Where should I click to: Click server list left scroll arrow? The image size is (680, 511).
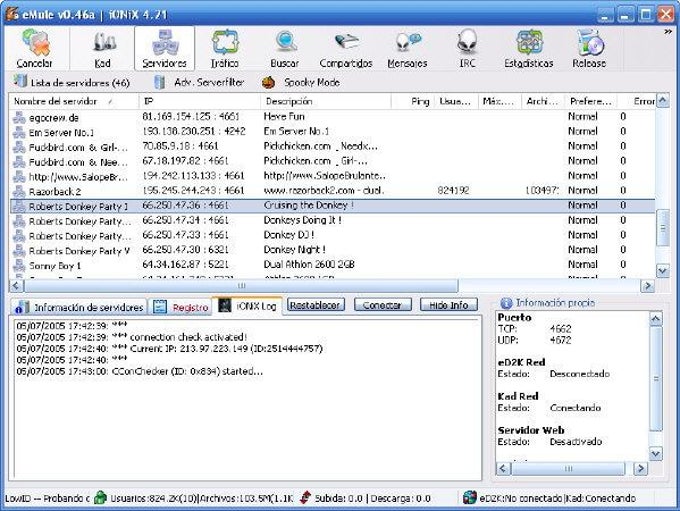[x=16, y=286]
